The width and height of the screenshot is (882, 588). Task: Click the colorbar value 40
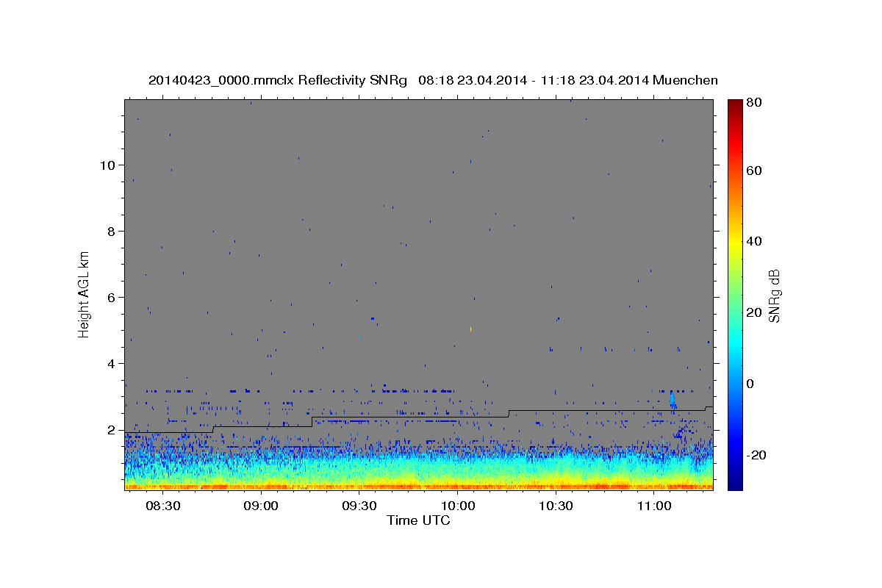pos(753,241)
